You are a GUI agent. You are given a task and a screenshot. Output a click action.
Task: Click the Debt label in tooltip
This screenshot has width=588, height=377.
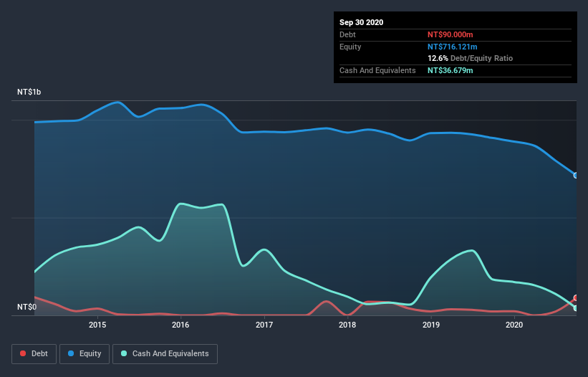tap(347, 34)
